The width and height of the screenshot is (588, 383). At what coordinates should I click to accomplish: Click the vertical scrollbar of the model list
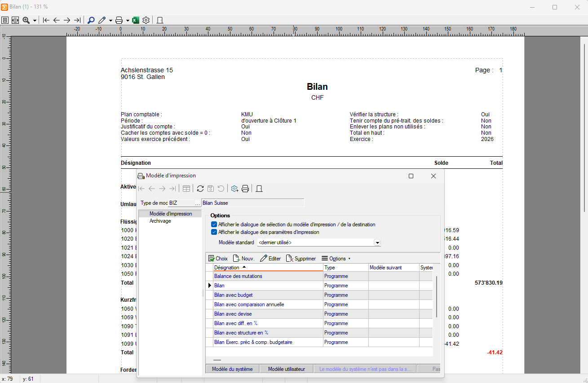click(436, 296)
